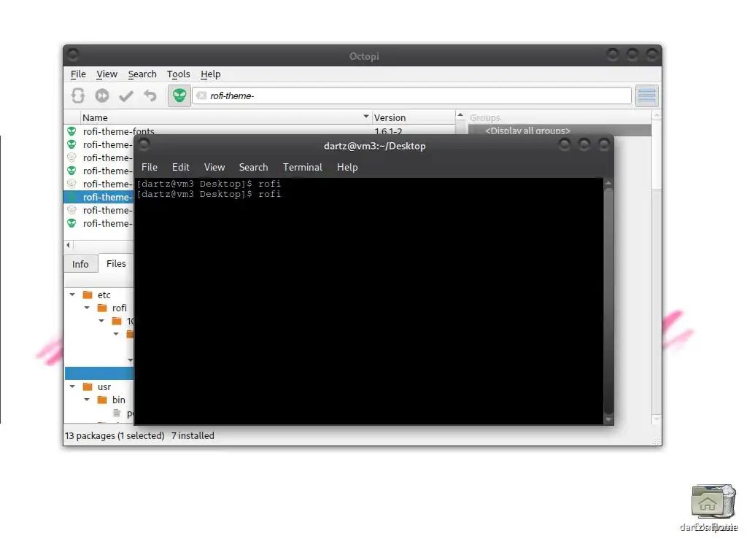This screenshot has height=560, width=747.
Task: Open the File menu in Octopi
Action: tap(78, 74)
